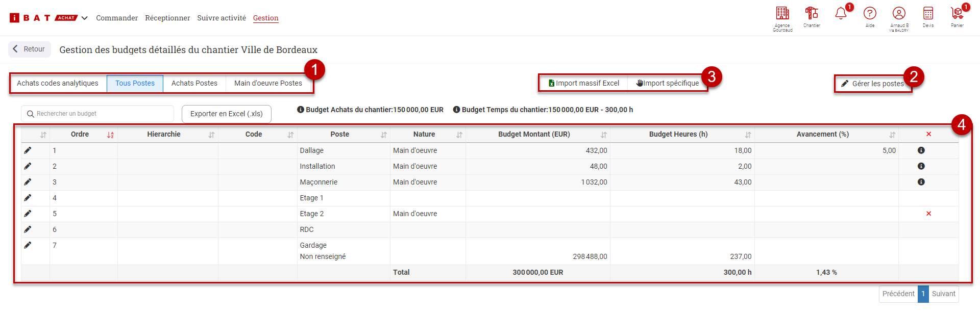The width and height of the screenshot is (980, 314).
Task: Open the Arnaud B user profile icon
Action: click(899, 14)
